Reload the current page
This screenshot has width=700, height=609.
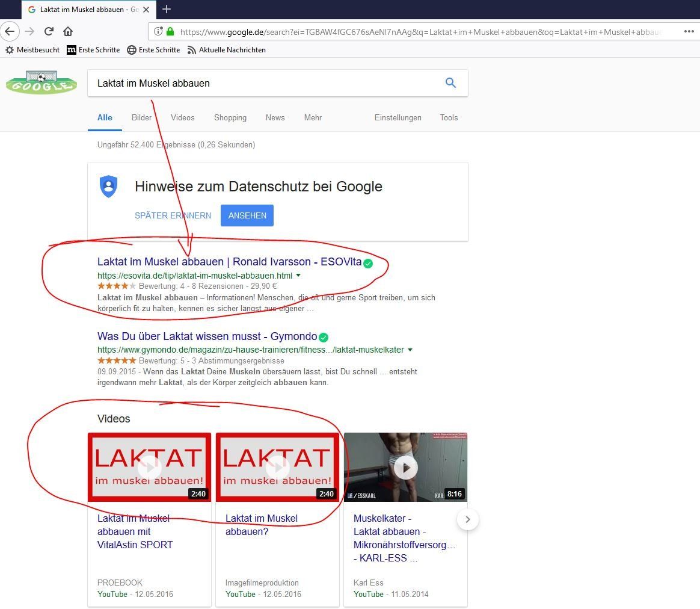tap(49, 31)
